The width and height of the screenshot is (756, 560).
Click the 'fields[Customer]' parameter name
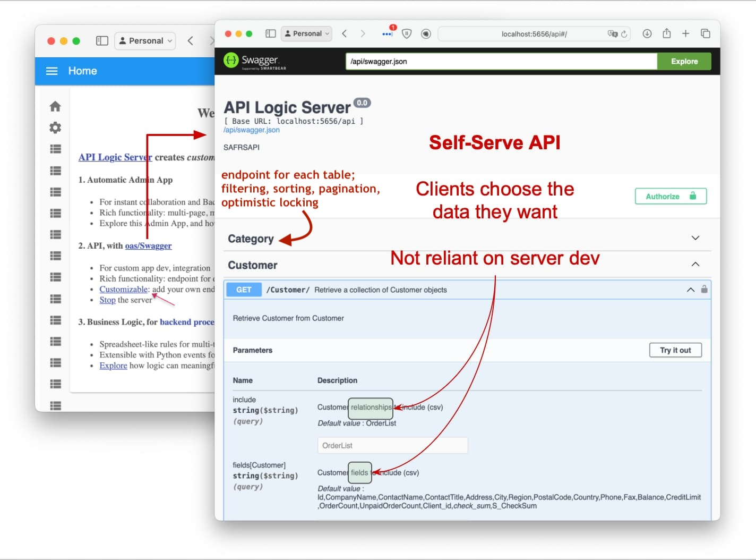coord(259,465)
